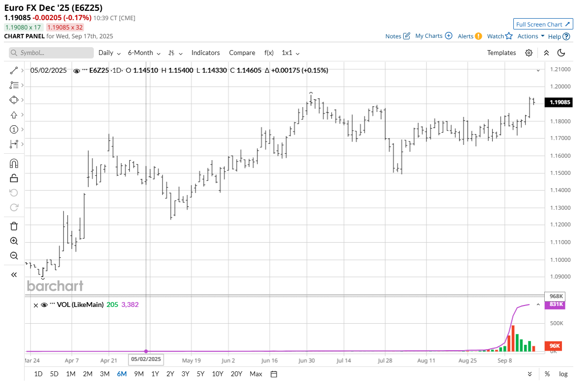The height and width of the screenshot is (389, 588).
Task: Collapse the chart toolbar with double chevron
Action: click(546, 53)
